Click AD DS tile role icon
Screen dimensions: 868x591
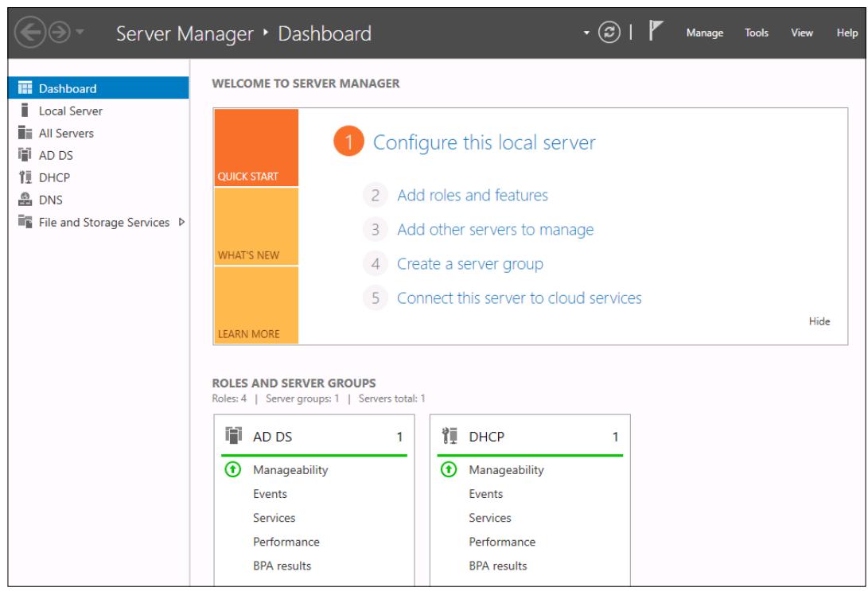tap(234, 436)
